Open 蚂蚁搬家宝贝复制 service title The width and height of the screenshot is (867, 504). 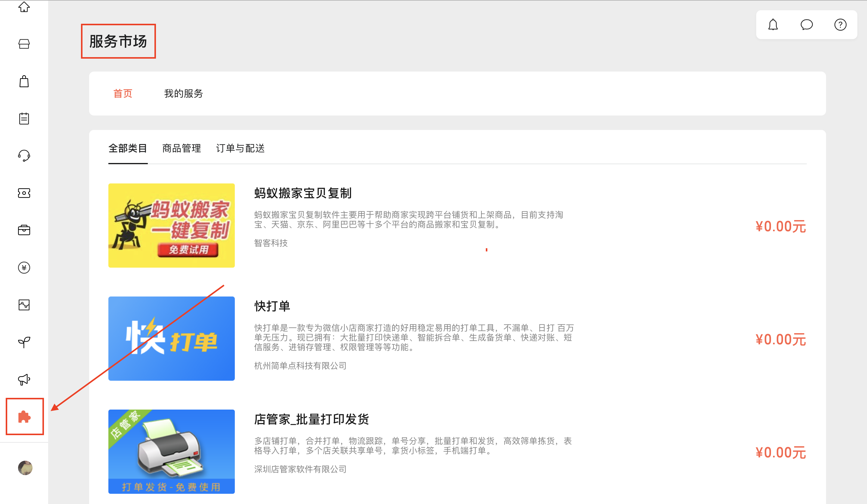(x=303, y=193)
